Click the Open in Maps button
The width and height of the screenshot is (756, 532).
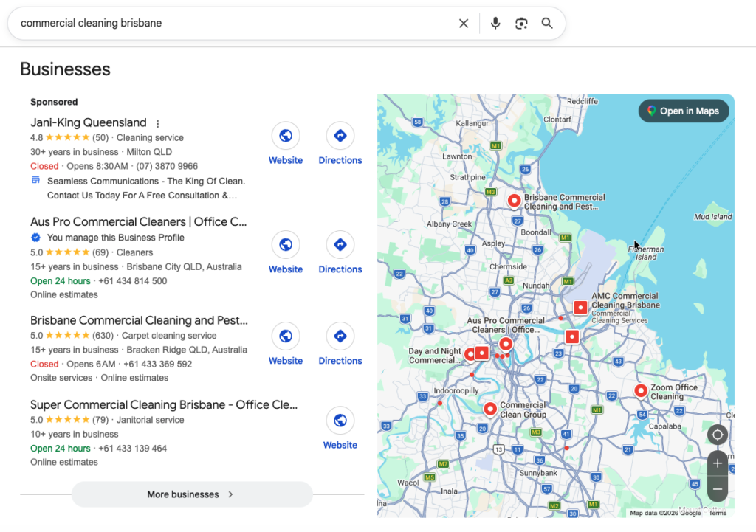click(684, 111)
